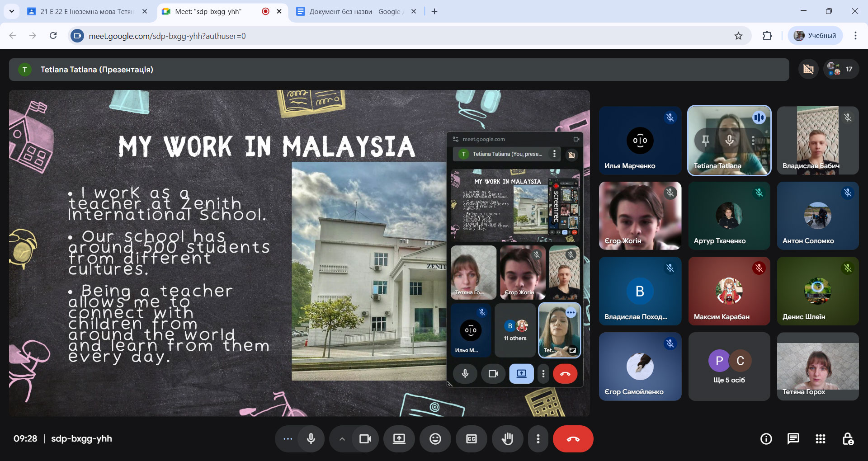Screen dimensions: 868x461
Task: Show all 17 participants
Action: pyautogui.click(x=840, y=69)
